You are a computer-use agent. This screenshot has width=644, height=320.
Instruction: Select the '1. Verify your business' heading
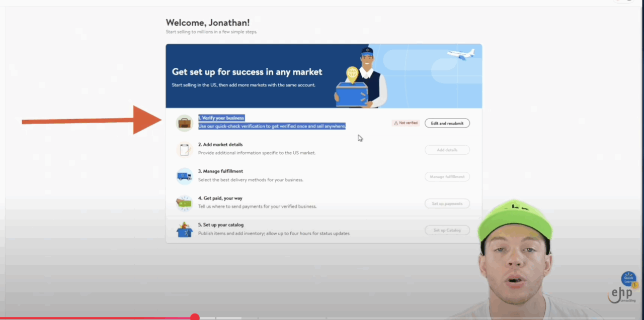coord(221,118)
